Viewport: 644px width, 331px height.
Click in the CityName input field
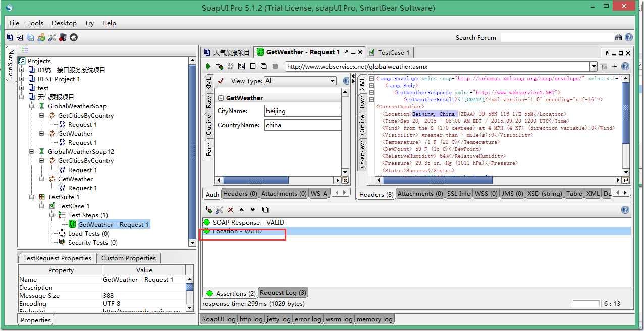(x=303, y=111)
